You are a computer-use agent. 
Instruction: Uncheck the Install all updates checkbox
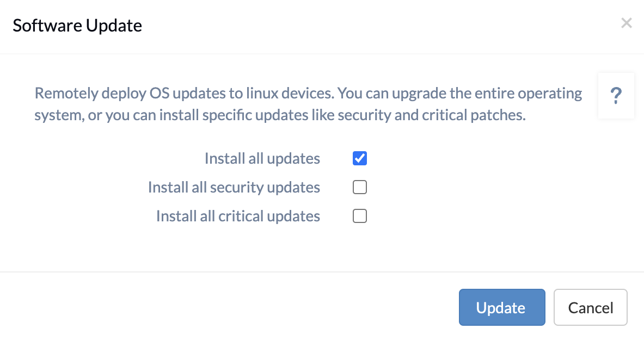[360, 158]
